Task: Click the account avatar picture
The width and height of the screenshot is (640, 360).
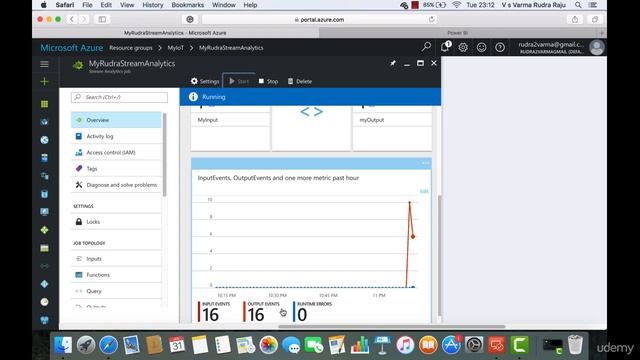Action: tap(596, 47)
